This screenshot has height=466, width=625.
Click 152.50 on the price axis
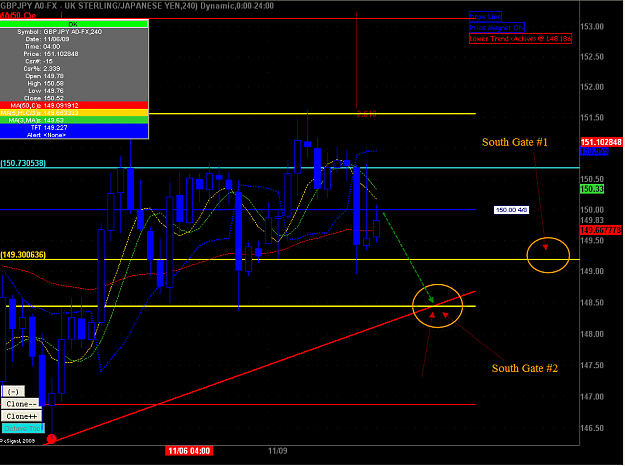[592, 57]
